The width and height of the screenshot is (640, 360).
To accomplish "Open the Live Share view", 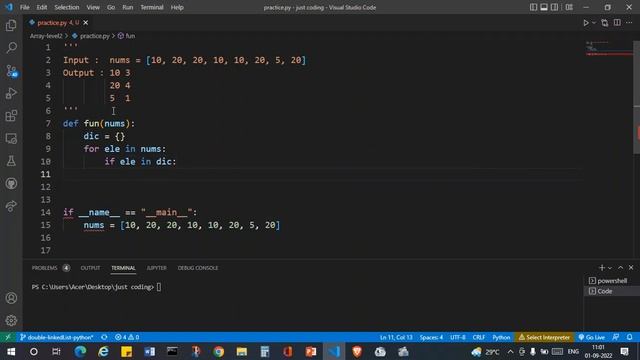I will (x=11, y=206).
